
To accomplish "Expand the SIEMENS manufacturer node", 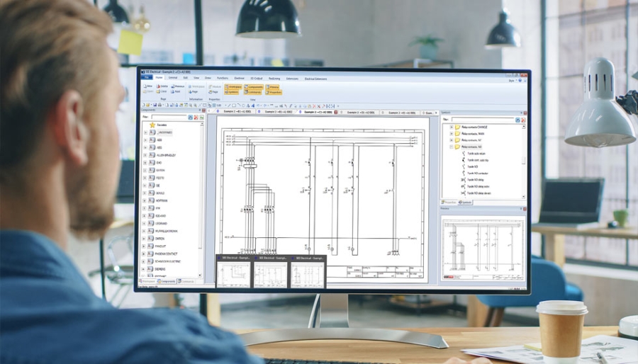I will (145, 269).
